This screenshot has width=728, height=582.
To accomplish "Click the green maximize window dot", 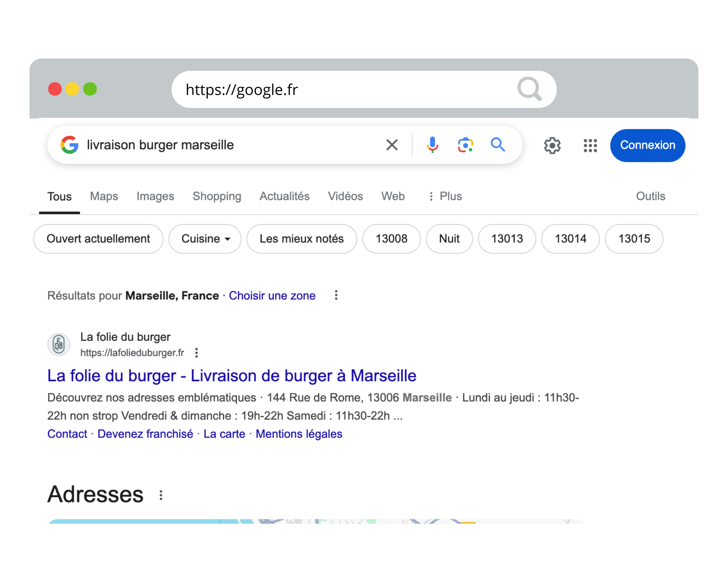I will [x=90, y=89].
